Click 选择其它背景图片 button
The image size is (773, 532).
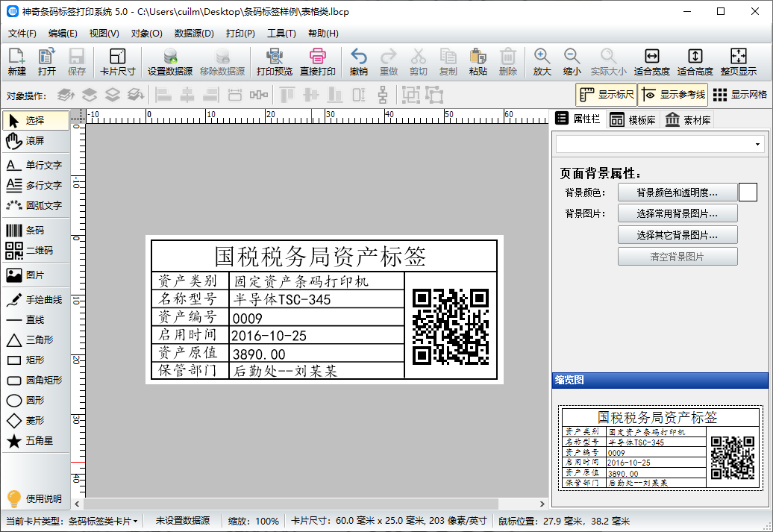(677, 235)
